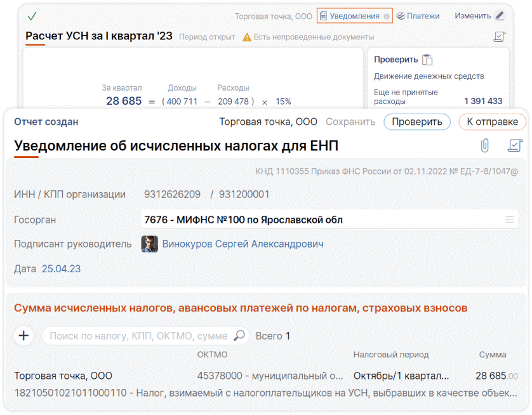The height and width of the screenshot is (415, 532).
Task: Open signatory Винокуров Сергей Александрович link
Action: pyautogui.click(x=243, y=244)
